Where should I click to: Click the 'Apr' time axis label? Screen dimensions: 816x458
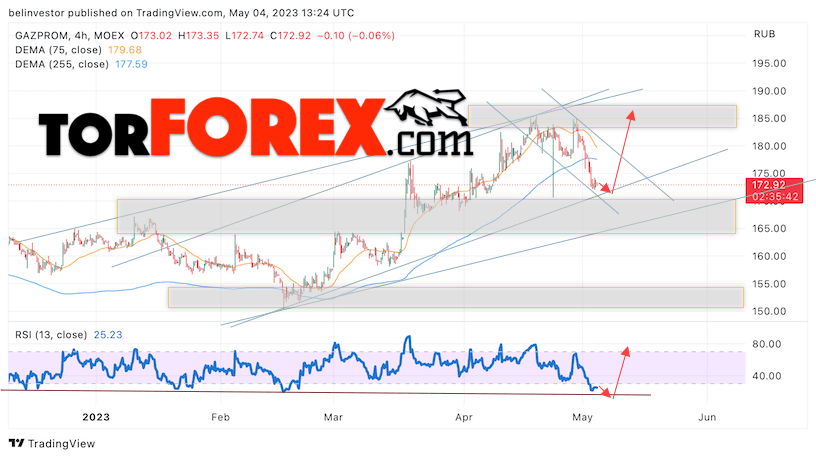tap(464, 417)
